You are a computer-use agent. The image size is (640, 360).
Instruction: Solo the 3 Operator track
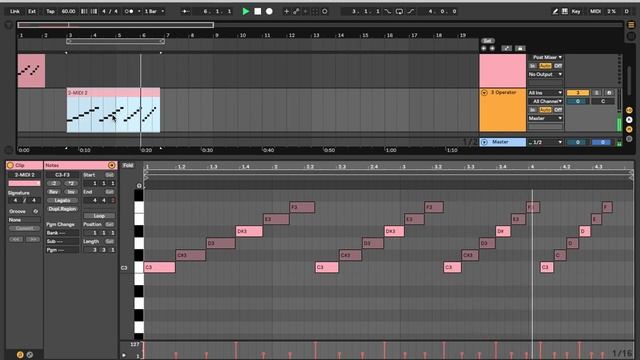click(596, 93)
